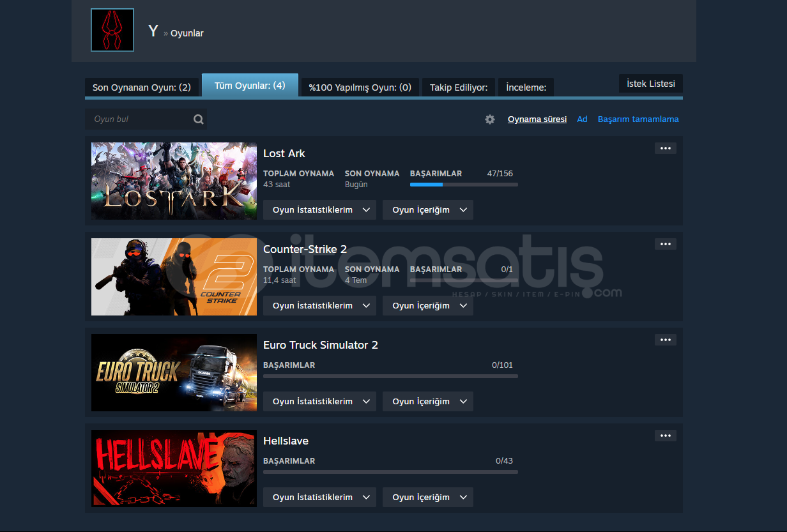Click Hellslave 0/43 achievements count
The image size is (787, 532).
coord(504,461)
